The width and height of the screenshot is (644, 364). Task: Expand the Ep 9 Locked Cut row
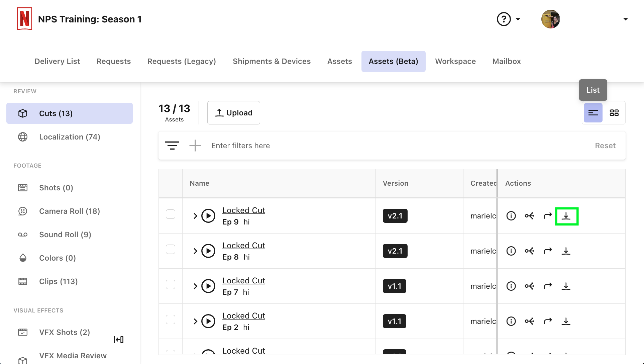click(x=195, y=216)
